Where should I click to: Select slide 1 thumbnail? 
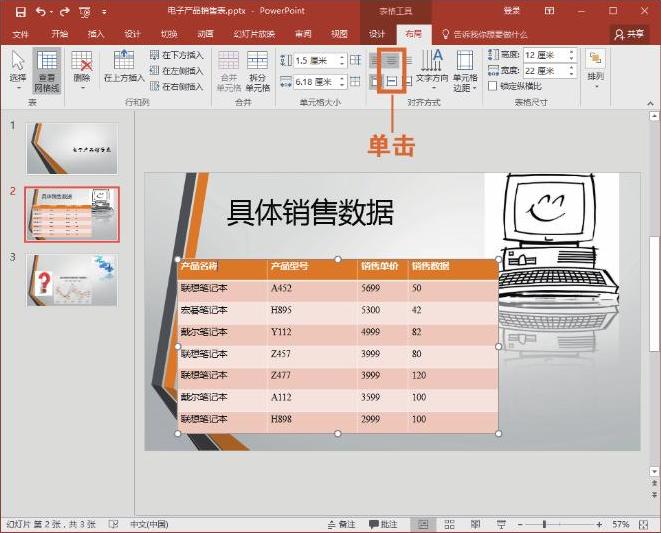72,148
